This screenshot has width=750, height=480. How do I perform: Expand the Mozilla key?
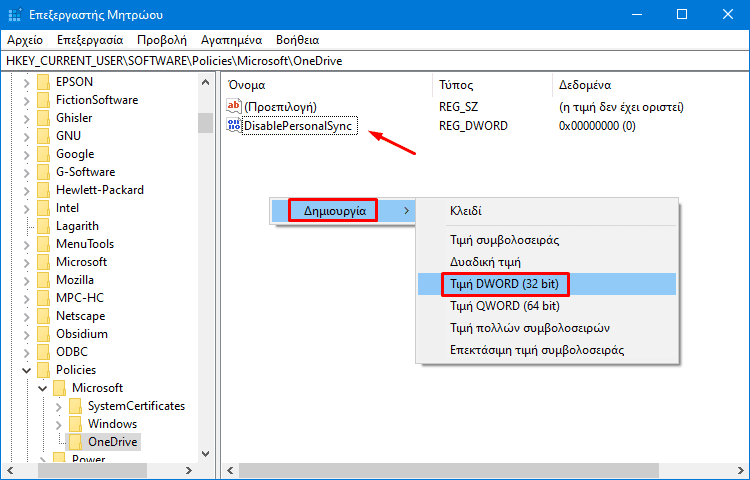click(x=27, y=281)
